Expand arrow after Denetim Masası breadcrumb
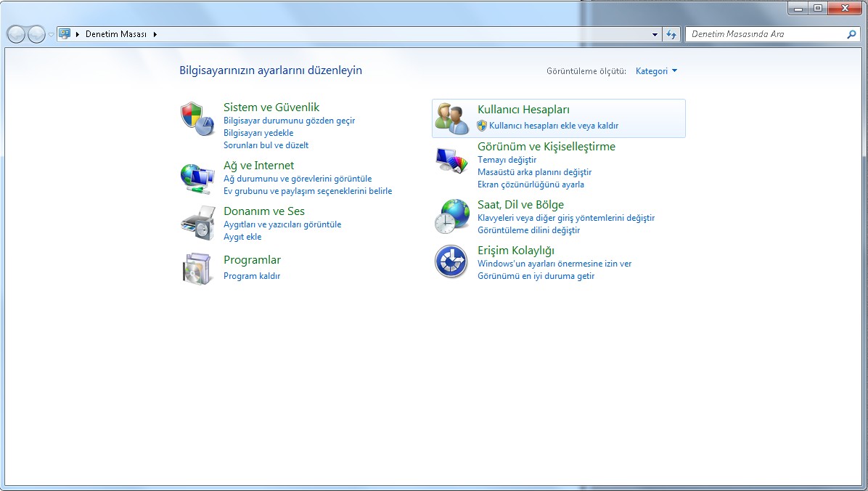This screenshot has width=868, height=491. point(155,34)
